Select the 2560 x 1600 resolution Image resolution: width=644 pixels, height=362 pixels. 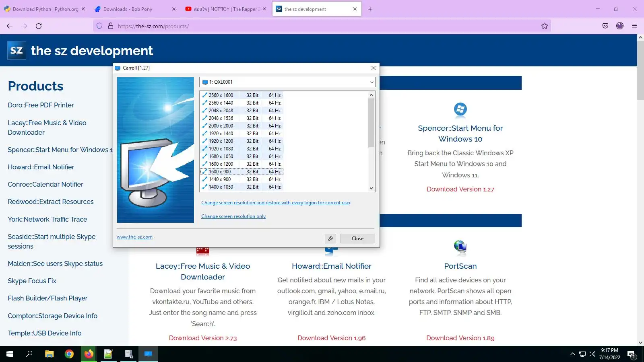[242, 95]
